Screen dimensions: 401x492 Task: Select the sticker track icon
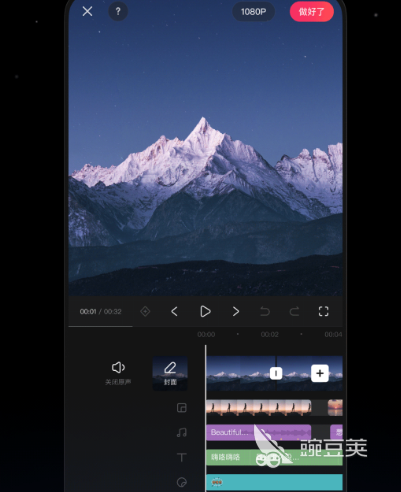(x=182, y=482)
